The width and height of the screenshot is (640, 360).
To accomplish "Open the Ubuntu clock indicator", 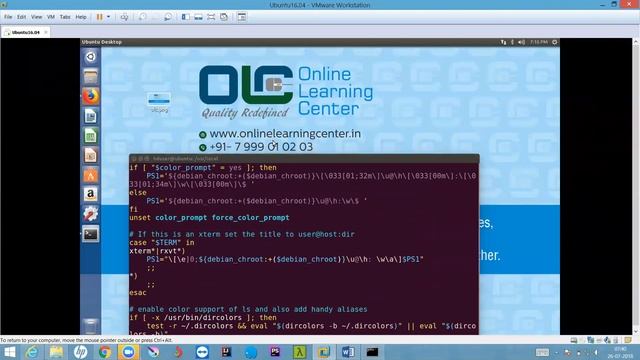I will 538,42.
